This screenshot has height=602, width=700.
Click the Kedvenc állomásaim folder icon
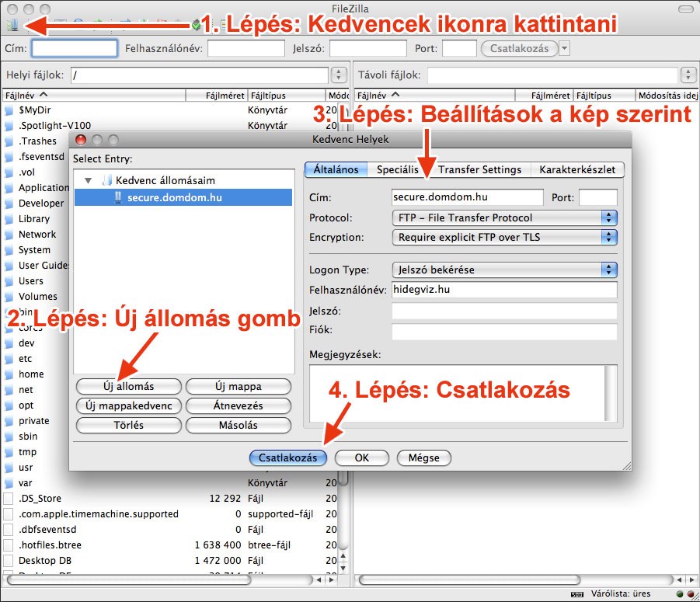coord(106,180)
